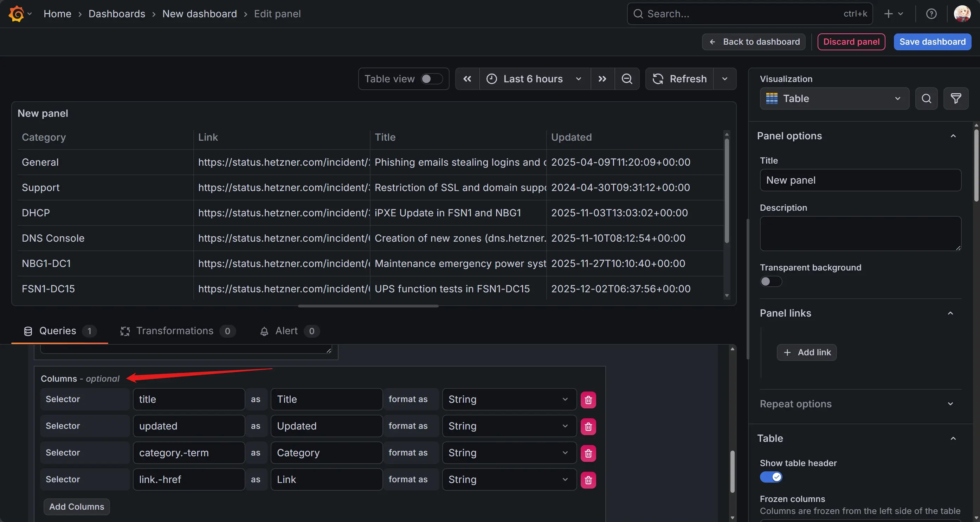The width and height of the screenshot is (980, 522).
Task: Click the Grafana logo
Action: [17, 13]
